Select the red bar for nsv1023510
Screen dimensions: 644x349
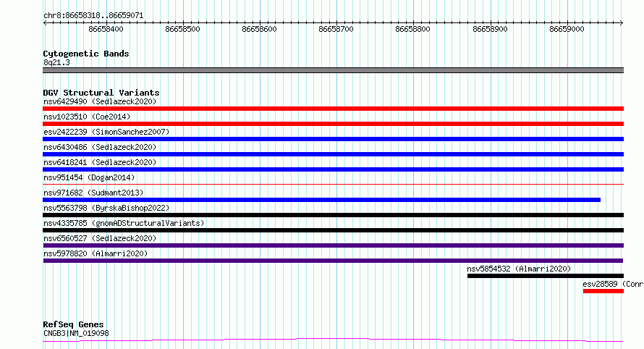333,124
